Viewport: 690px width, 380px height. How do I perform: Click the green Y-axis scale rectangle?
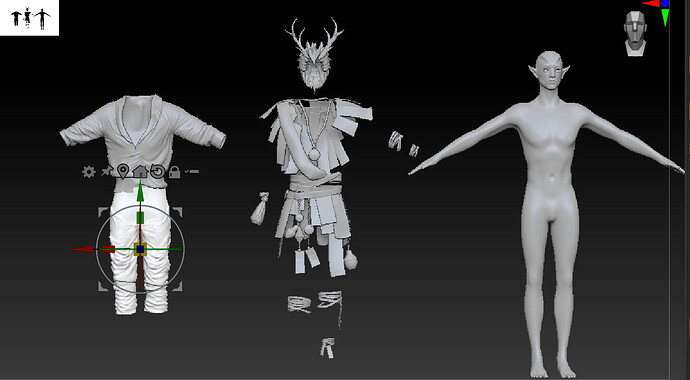pos(140,218)
